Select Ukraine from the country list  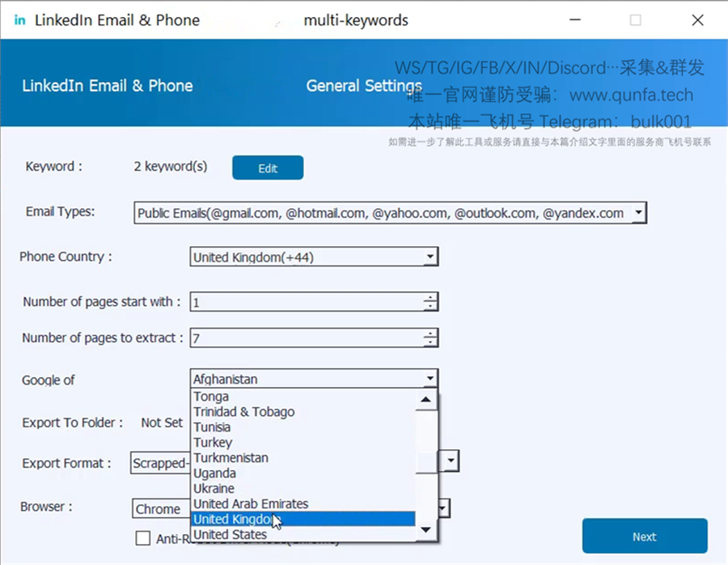[x=303, y=488]
